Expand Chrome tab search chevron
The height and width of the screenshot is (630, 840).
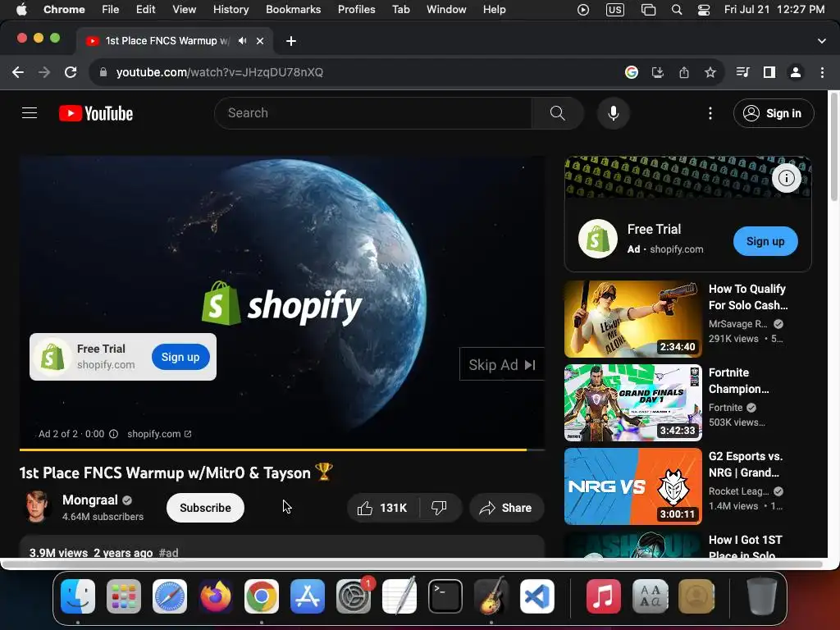pyautogui.click(x=822, y=41)
